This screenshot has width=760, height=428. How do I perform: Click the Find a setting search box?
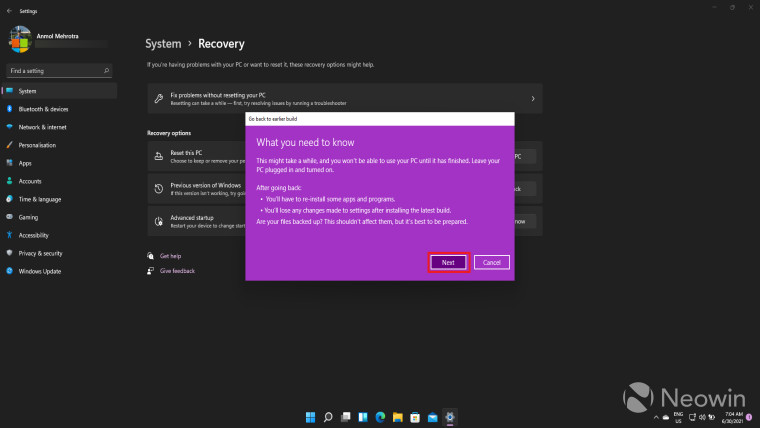point(59,71)
